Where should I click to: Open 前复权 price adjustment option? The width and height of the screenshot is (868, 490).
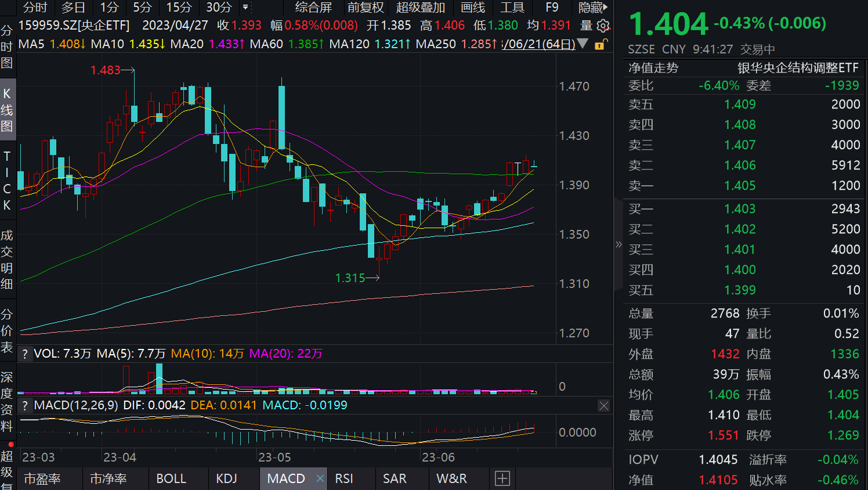point(366,8)
